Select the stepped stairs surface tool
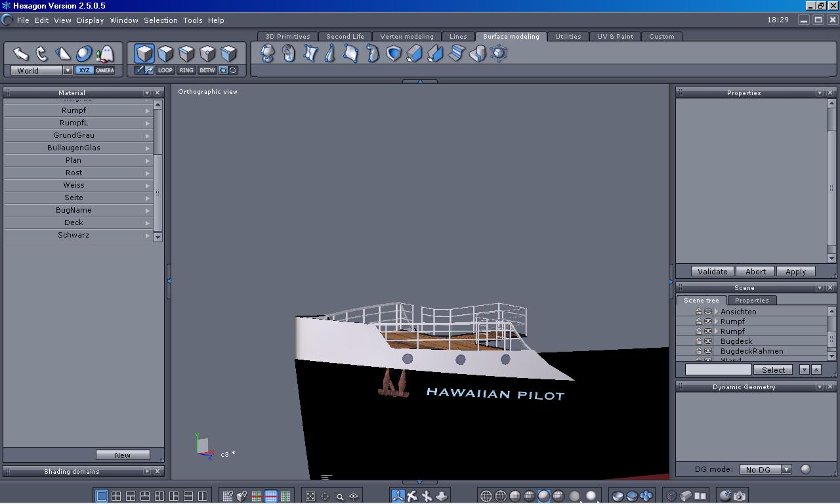Screen dimensions: 840x504 456,53
